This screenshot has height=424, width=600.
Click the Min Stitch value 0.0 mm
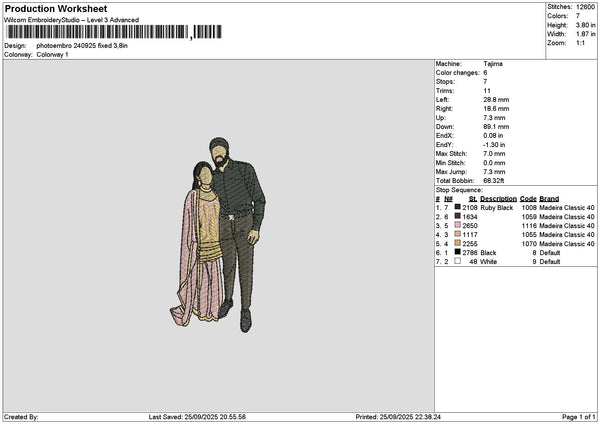click(494, 163)
